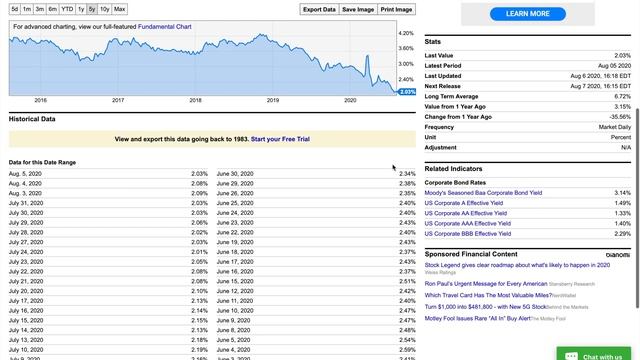Open US Corporate AAA Effective Yield link
640x360 pixels.
[468, 223]
